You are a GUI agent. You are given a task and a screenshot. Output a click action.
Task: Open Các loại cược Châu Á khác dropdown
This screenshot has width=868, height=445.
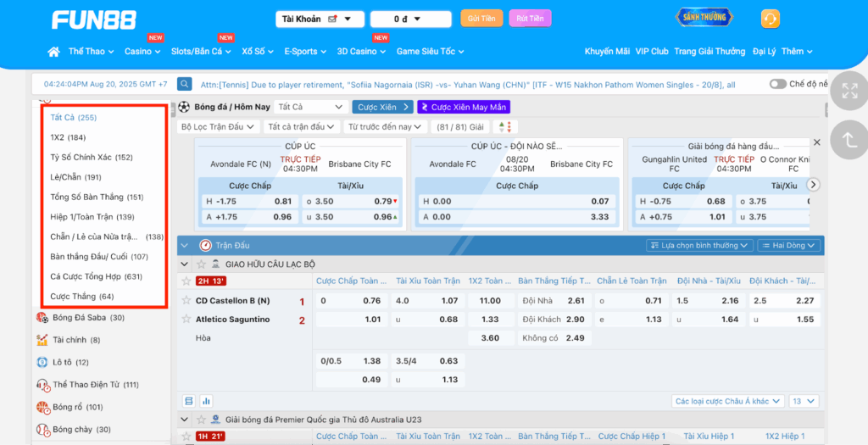727,401
